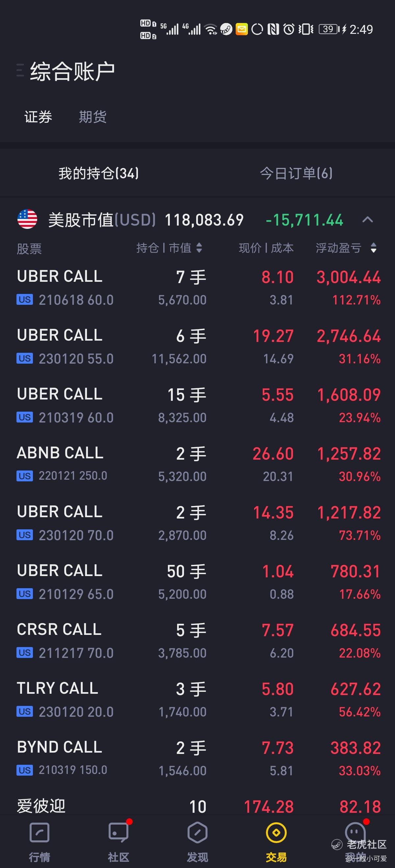
Task: Tap the US flag icon
Action: [x=27, y=219]
